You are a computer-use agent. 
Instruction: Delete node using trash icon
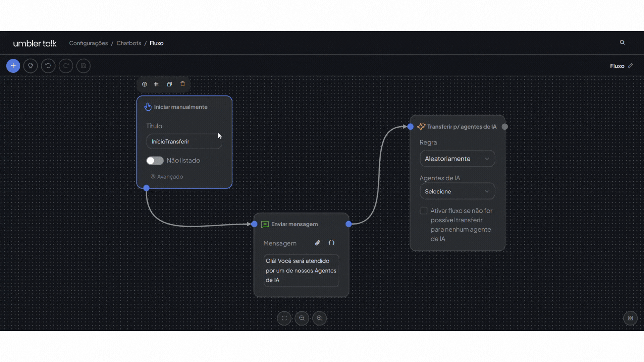[182, 84]
